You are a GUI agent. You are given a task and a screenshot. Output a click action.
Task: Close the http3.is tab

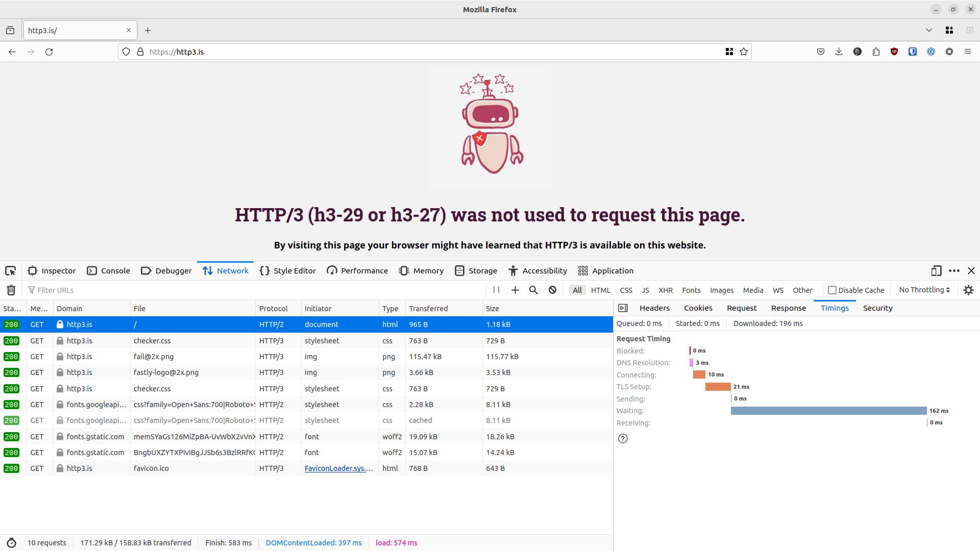coord(129,30)
